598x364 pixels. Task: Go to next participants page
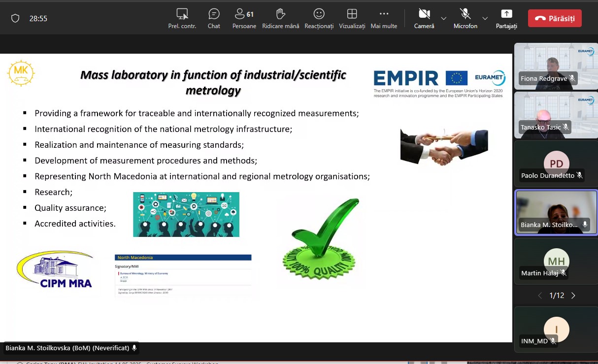[x=573, y=296]
